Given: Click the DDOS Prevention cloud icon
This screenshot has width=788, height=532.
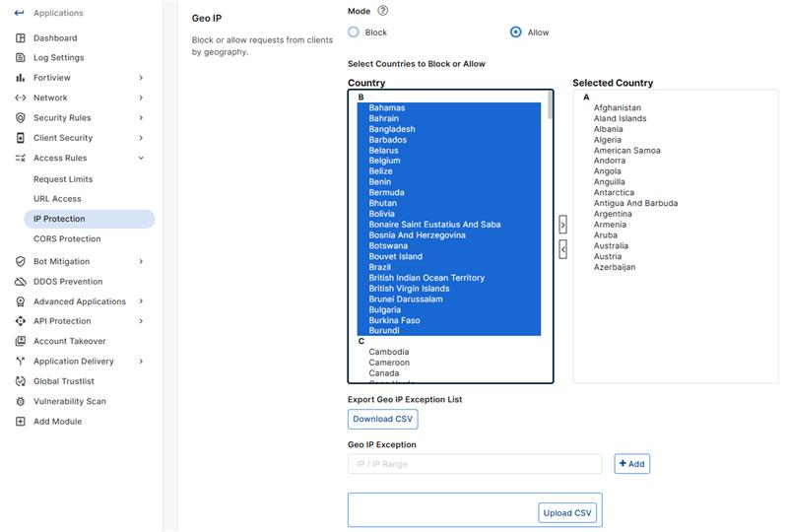Looking at the screenshot, I should click(x=20, y=282).
